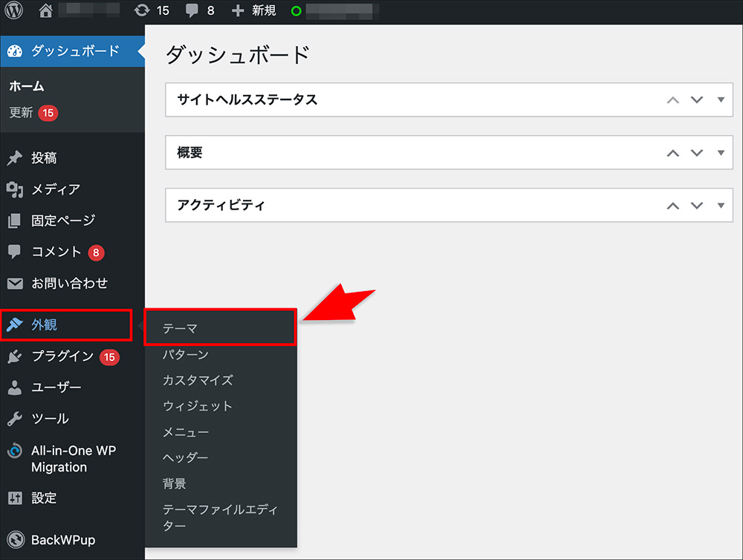Click 新規 in the admin bar
Viewport: 743px width, 560px height.
(x=256, y=11)
